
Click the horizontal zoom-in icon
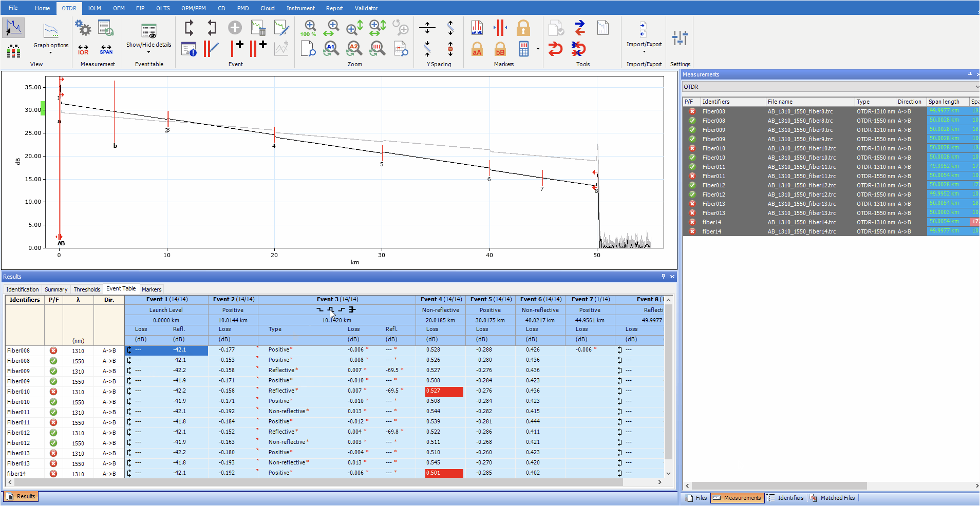pyautogui.click(x=332, y=28)
